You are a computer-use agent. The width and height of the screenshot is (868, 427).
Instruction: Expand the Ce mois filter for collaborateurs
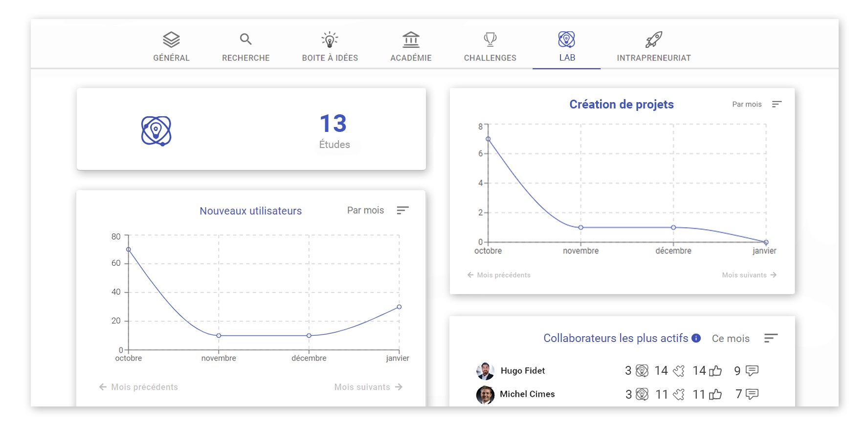[x=771, y=338]
